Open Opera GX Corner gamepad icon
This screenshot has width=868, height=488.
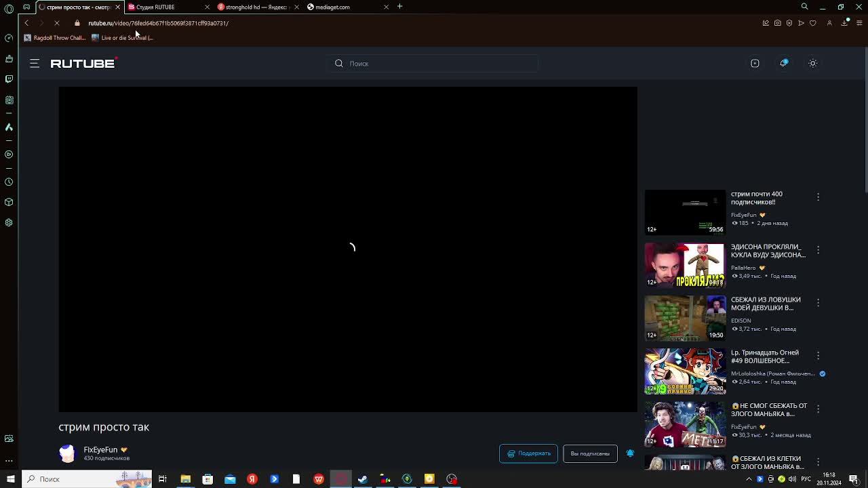[26, 7]
